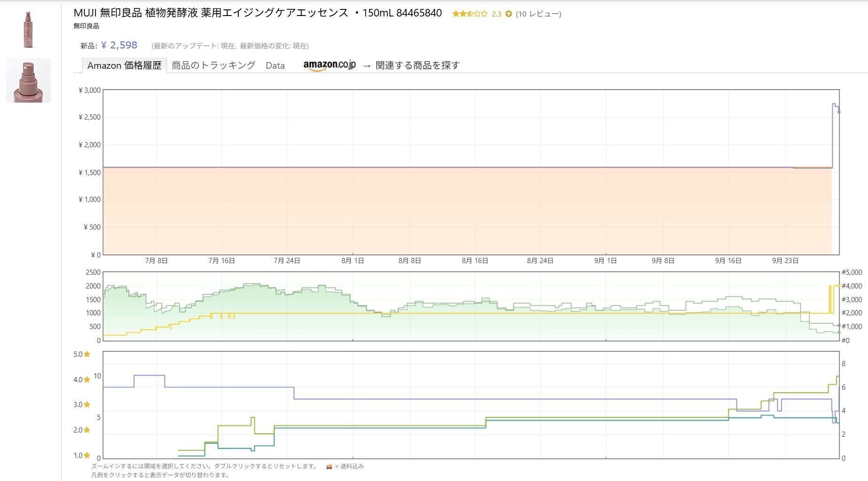
Task: Click the star icon next to 5.0
Action: pos(87,354)
